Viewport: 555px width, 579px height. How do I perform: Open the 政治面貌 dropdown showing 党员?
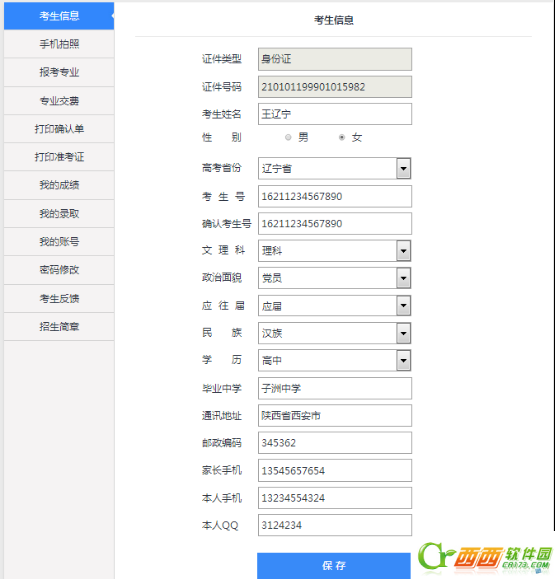click(335, 278)
